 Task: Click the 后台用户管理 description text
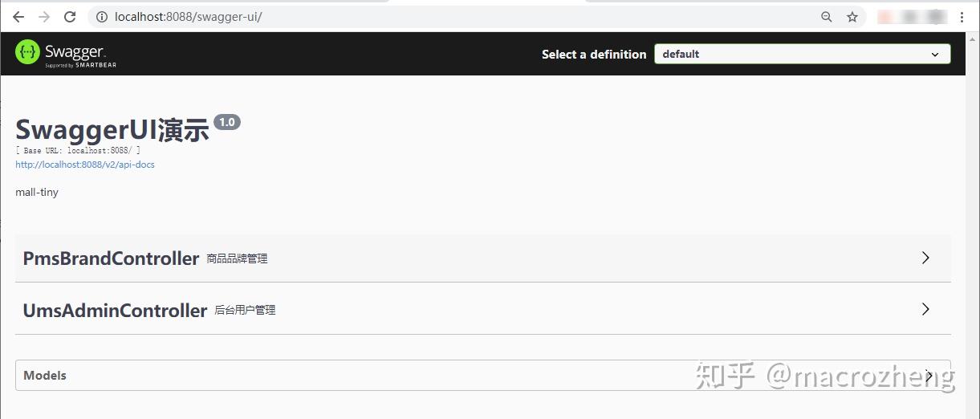(x=245, y=310)
